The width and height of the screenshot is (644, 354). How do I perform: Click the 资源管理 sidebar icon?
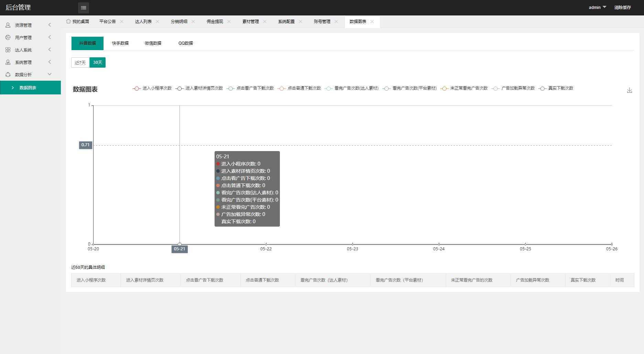pyautogui.click(x=8, y=25)
